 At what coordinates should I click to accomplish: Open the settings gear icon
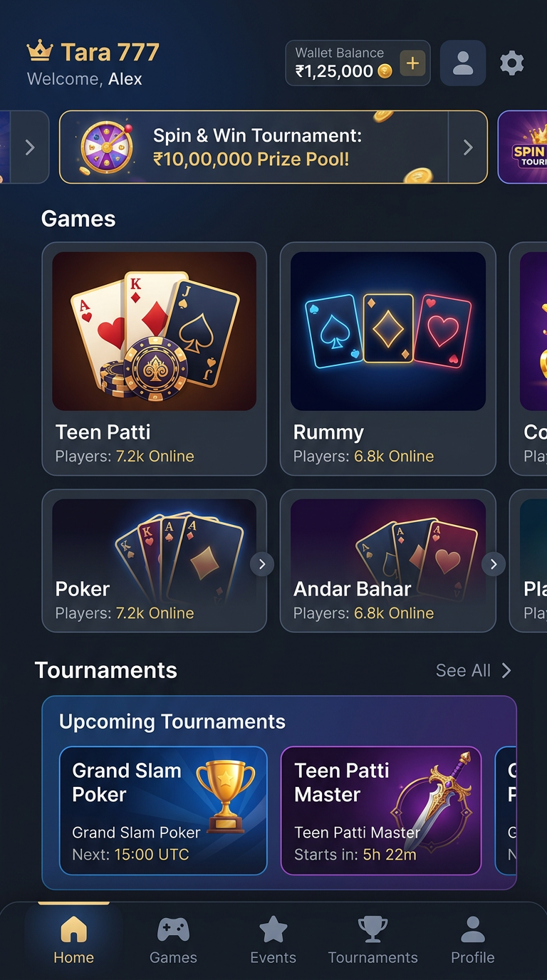(x=511, y=63)
